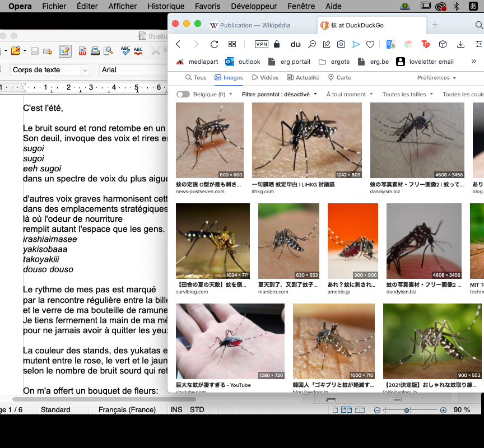Open Opera speed dial grid
Viewport: 484px width, 448px height.
pos(232,44)
